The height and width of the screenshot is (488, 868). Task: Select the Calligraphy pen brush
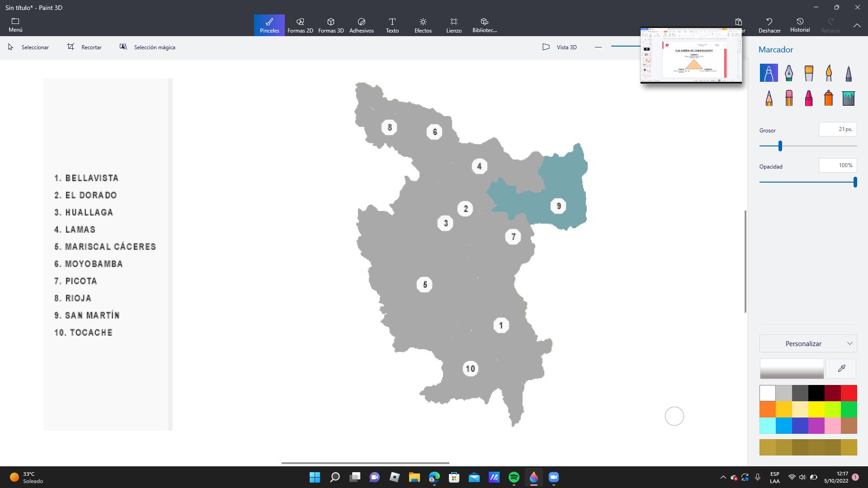pos(789,73)
